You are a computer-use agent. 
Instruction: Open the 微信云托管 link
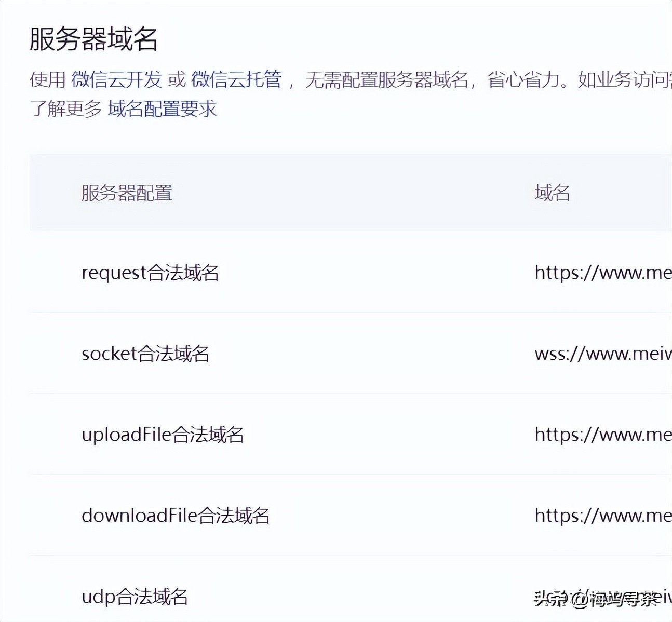(236, 79)
